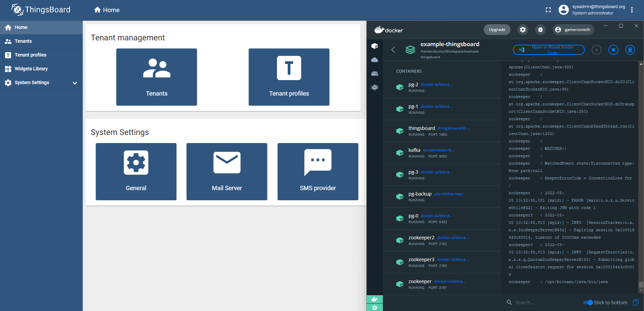
Task: Open Widgets Library in the sidebar
Action: (41, 69)
